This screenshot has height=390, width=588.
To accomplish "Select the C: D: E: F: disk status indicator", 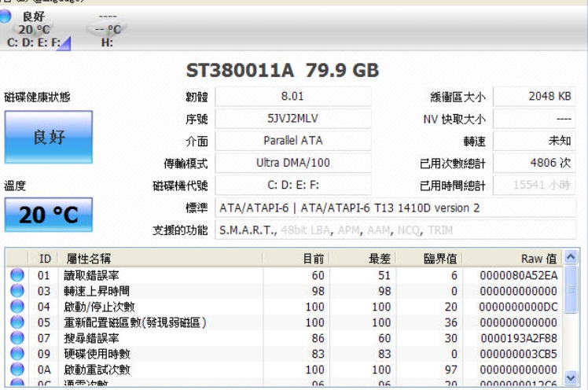I will tap(35, 29).
